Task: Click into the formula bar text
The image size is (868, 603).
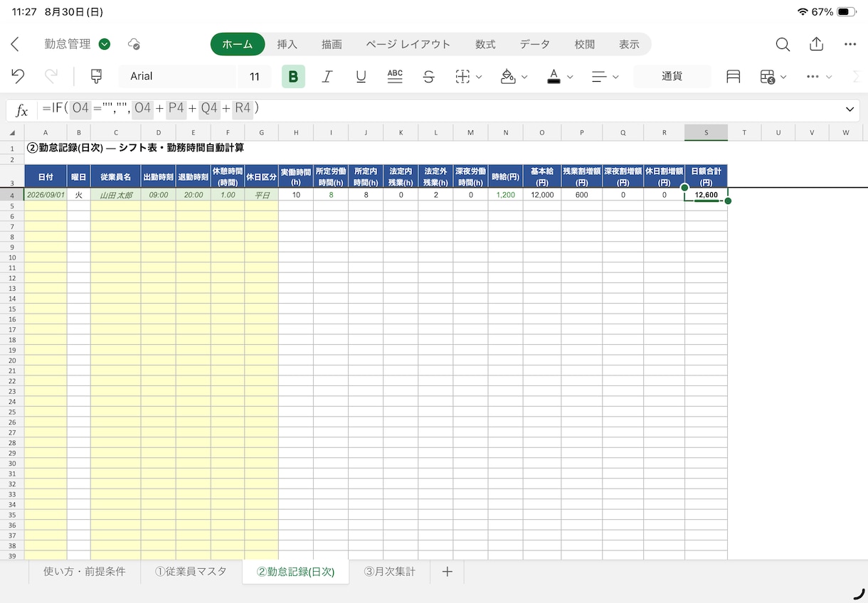Action: [438, 110]
